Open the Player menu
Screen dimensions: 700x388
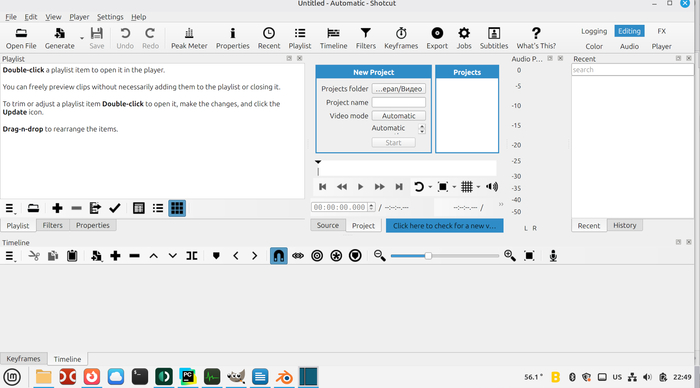79,17
